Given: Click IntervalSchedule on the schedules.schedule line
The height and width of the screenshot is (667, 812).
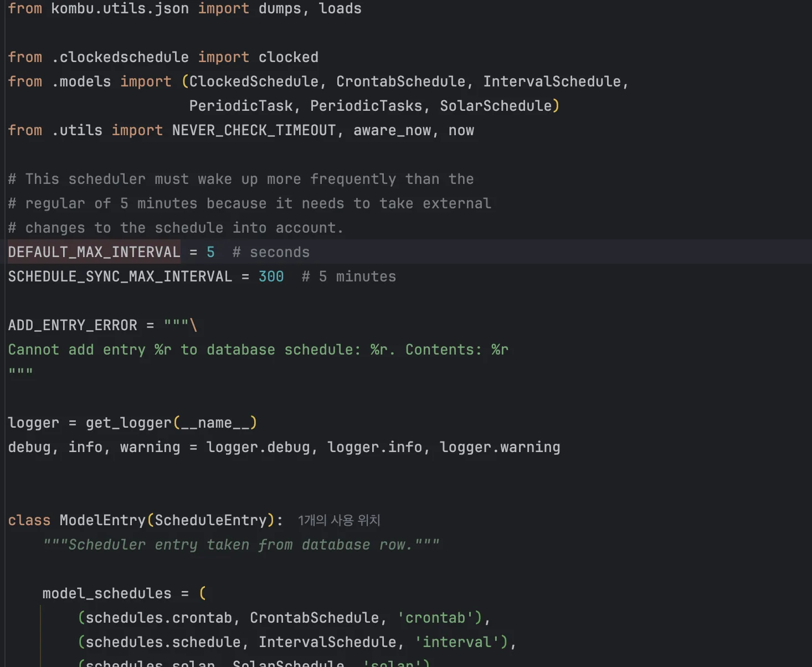Looking at the screenshot, I should (x=330, y=642).
